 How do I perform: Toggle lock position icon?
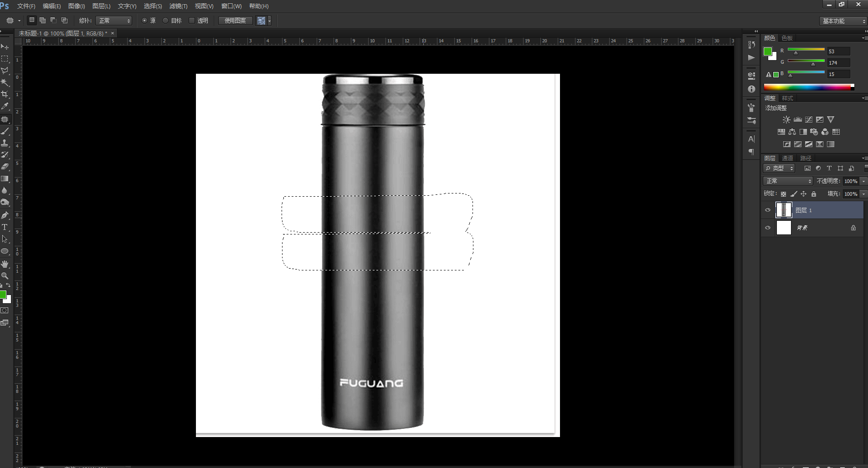tap(804, 194)
